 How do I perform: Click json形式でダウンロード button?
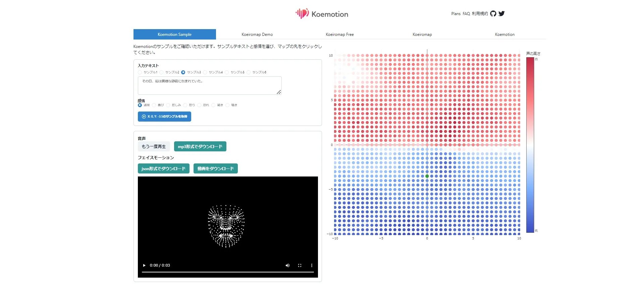(x=164, y=168)
